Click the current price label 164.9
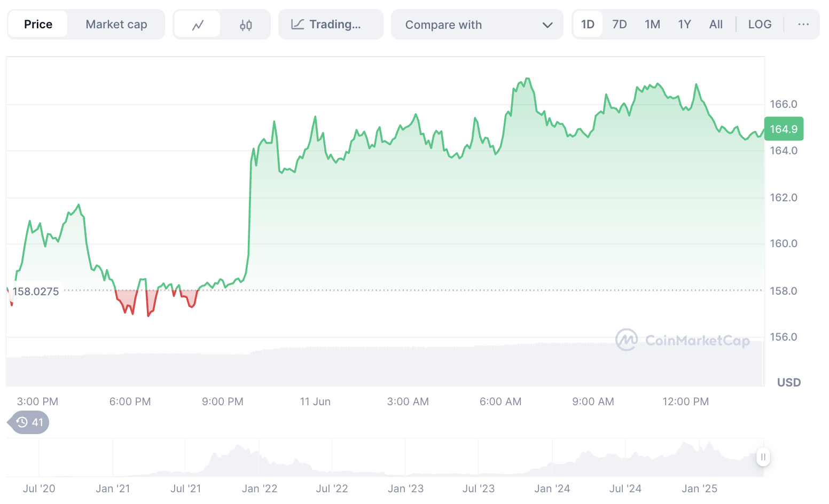Screen dimensions: 829x504 click(784, 129)
